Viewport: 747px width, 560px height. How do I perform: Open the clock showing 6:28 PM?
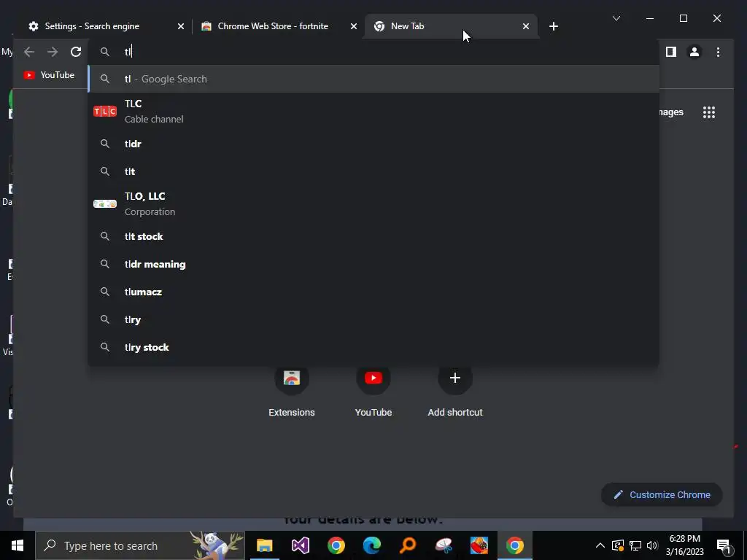[684, 545]
